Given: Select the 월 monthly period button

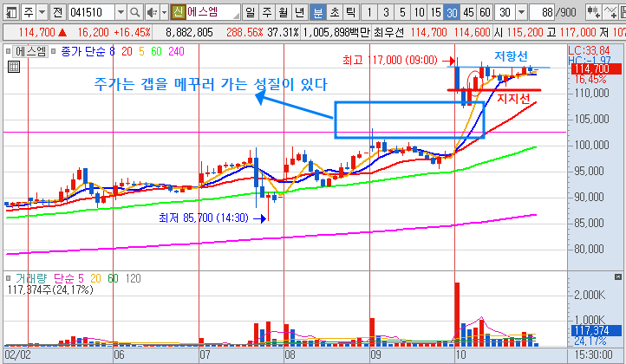Looking at the screenshot, I should coord(283,12).
